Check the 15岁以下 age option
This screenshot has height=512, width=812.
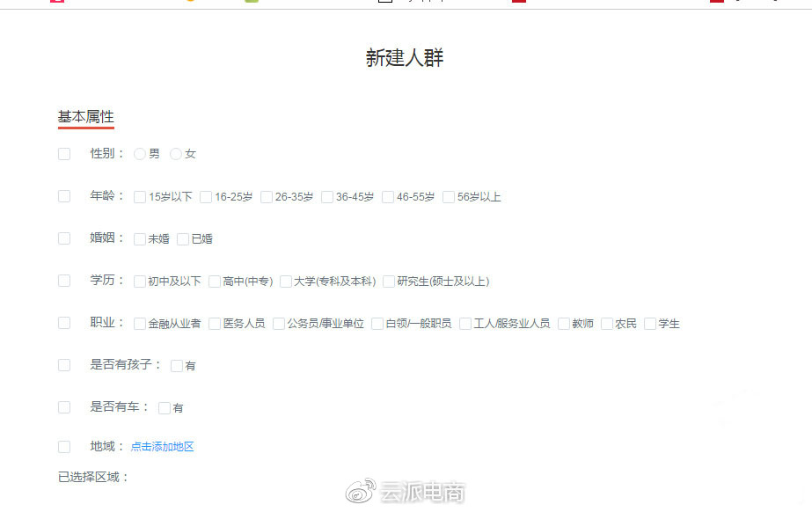coord(139,196)
